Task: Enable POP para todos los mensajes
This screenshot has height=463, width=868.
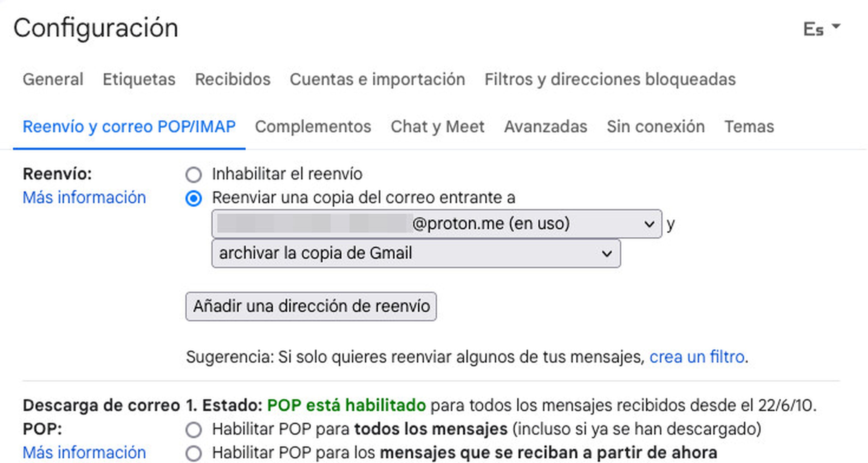Action: coord(194,430)
